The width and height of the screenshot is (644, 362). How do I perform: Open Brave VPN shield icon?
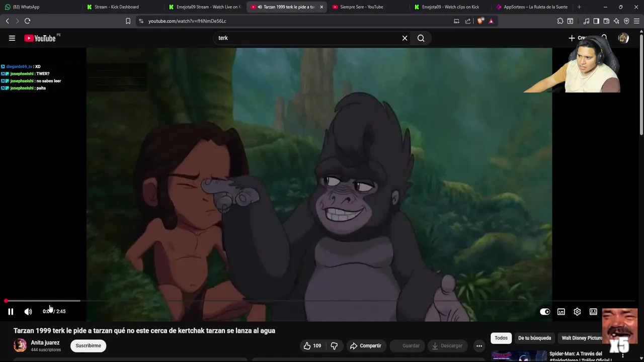tap(626, 21)
